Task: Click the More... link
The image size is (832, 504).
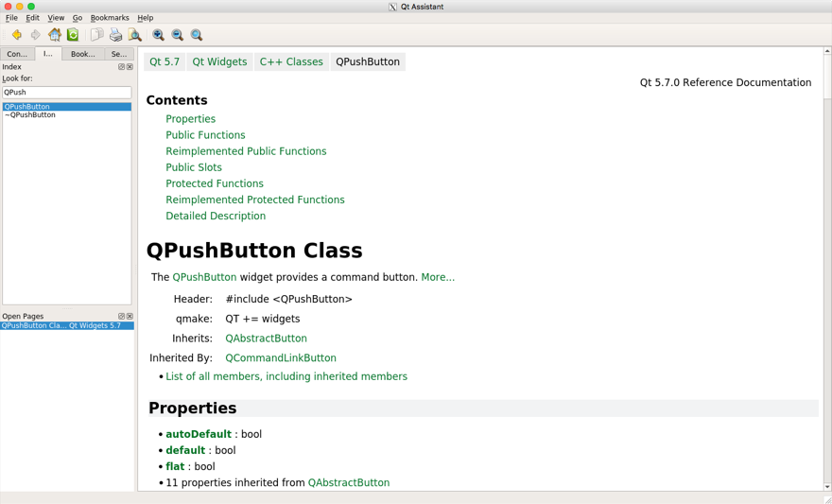Action: pyautogui.click(x=438, y=277)
